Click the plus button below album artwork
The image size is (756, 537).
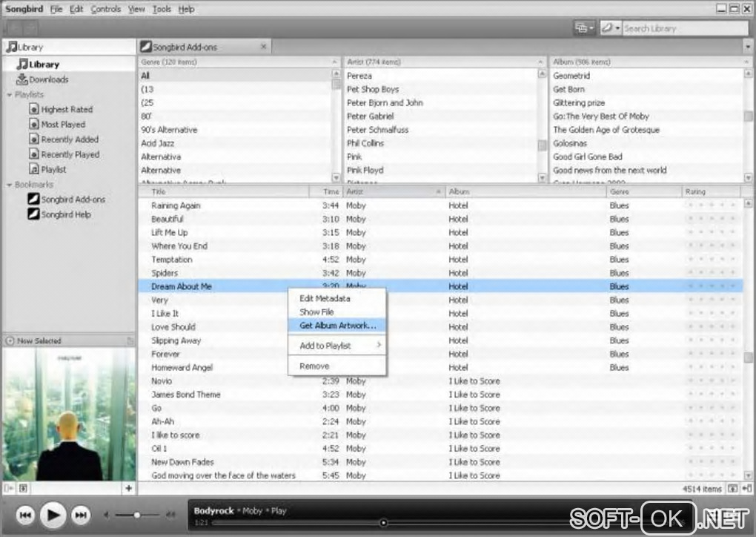point(128,488)
